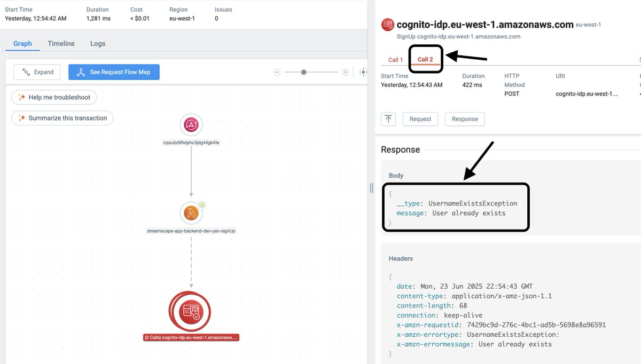Screen dimensions: 641x364
Task: Select the Call 1 tab
Action: click(396, 60)
